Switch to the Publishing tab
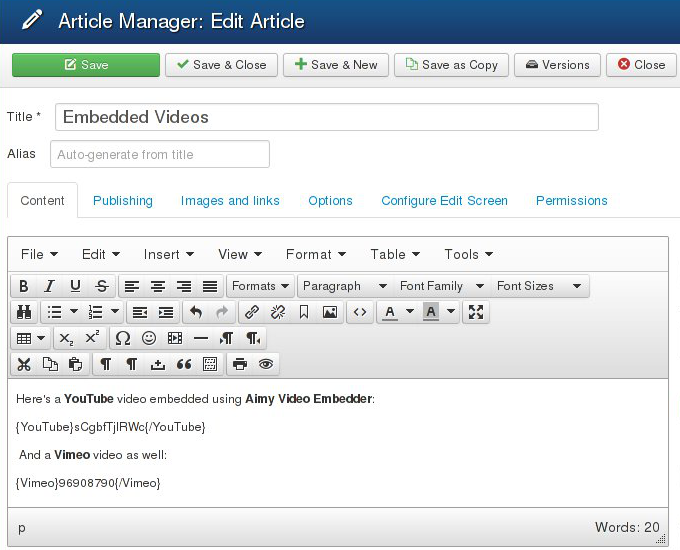 click(x=123, y=201)
